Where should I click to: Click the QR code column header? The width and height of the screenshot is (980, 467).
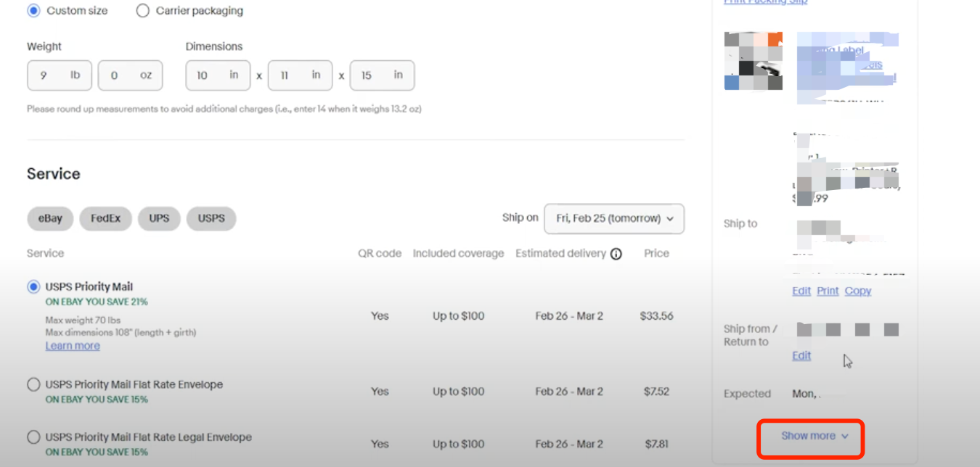(380, 254)
